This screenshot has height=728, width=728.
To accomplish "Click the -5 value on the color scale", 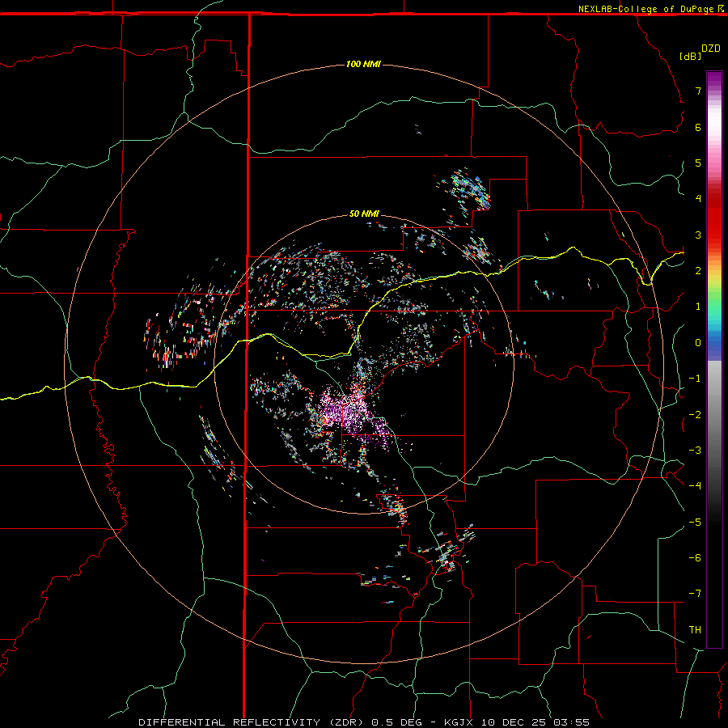I will [695, 523].
